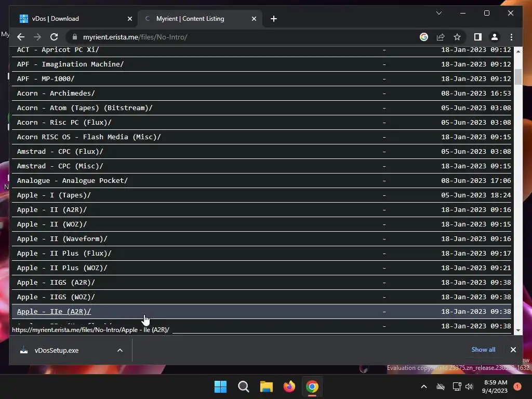This screenshot has height=399, width=532.
Task: Open Amstrad - CPC (Misc) folder
Action: pos(60,166)
